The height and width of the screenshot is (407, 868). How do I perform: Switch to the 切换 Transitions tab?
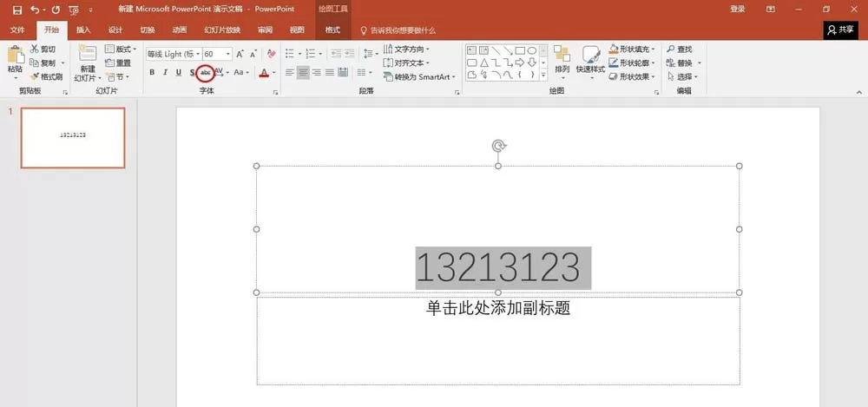click(148, 30)
